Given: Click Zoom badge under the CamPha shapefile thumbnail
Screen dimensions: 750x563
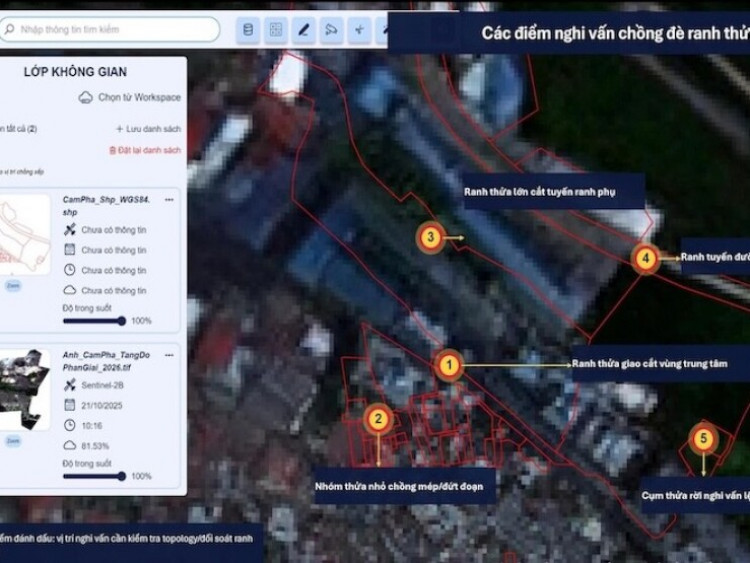Looking at the screenshot, I should point(13,286).
